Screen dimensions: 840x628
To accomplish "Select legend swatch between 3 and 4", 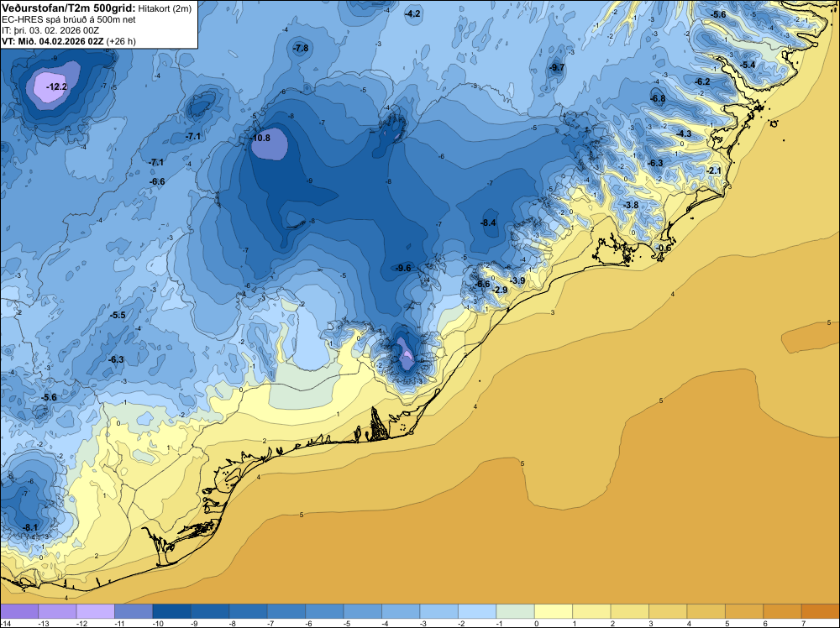I will point(668,611).
